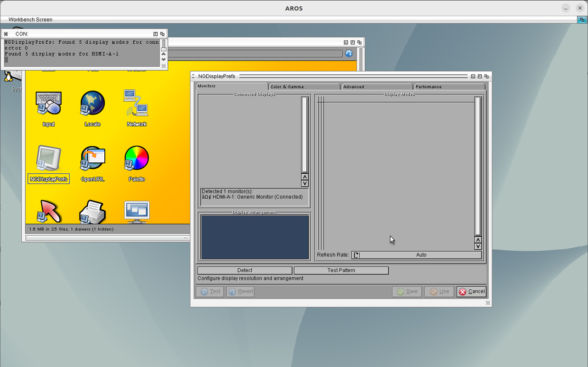Click the drawer window path field
This screenshot has height=367, width=588.
pyautogui.click(x=255, y=53)
